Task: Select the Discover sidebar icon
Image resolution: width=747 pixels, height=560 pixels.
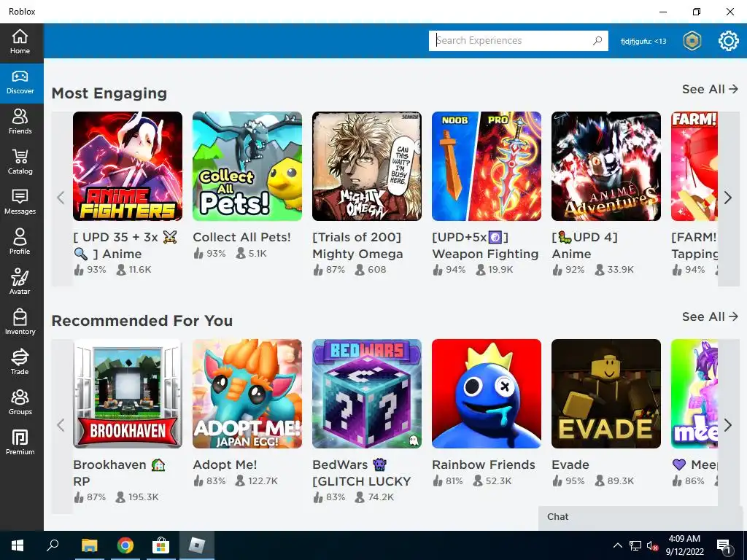Action: 20,82
